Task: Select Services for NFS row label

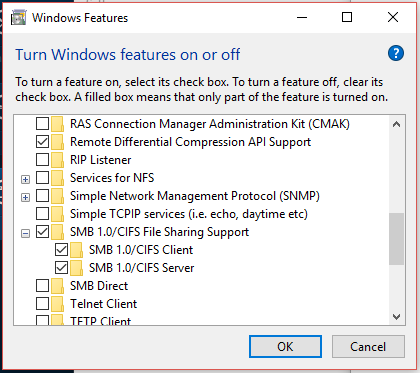Action: (112, 178)
